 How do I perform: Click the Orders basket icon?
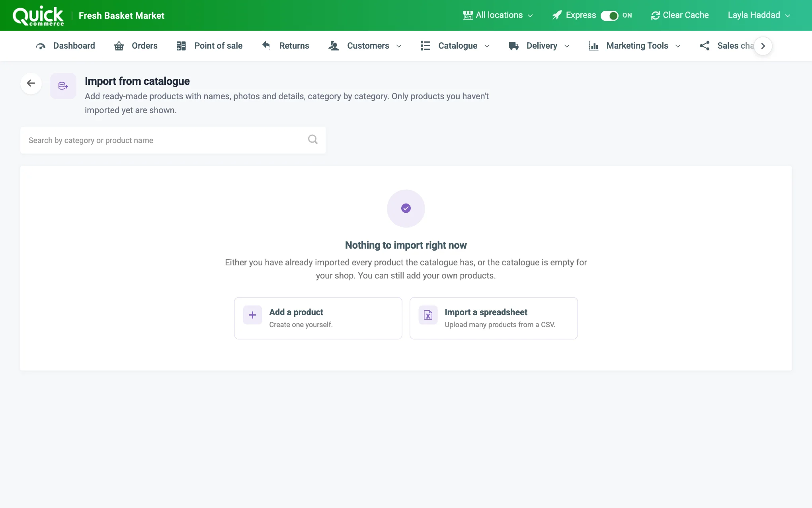119,46
